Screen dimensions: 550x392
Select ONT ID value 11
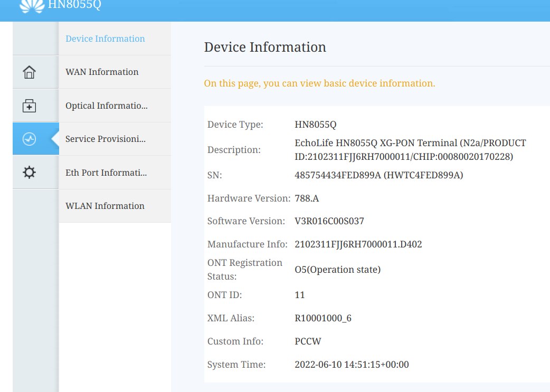(300, 295)
